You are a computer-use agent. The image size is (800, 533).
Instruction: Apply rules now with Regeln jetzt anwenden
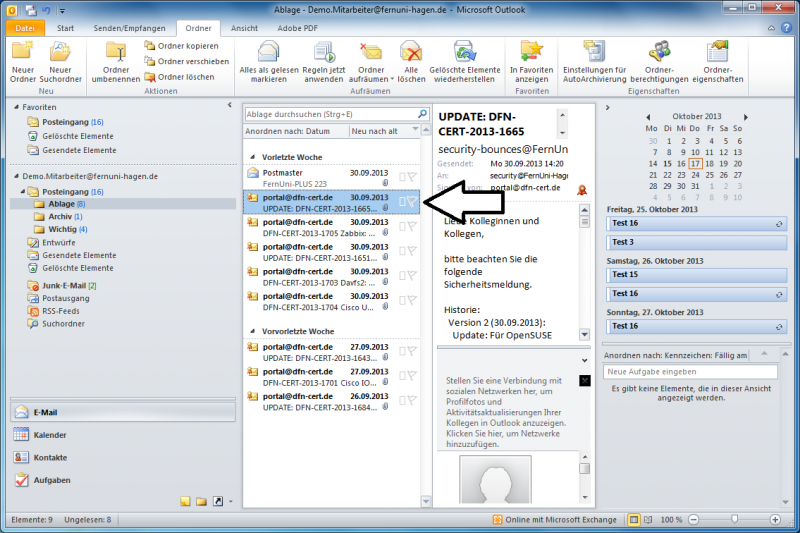(324, 62)
